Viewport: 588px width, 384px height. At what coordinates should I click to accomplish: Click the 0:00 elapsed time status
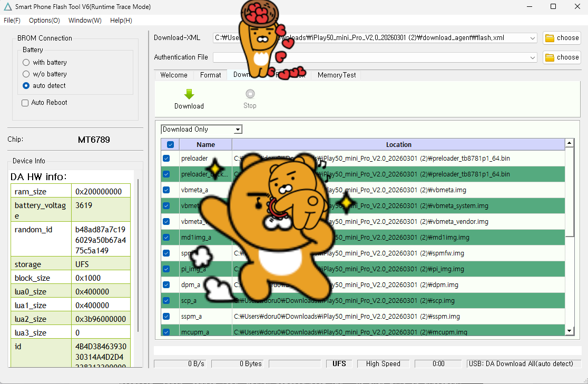coord(438,364)
